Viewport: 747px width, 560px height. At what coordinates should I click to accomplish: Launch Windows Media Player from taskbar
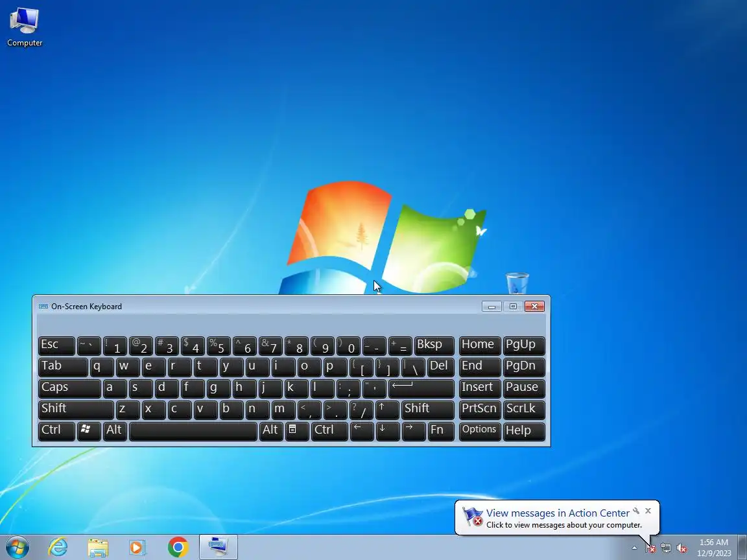137,547
